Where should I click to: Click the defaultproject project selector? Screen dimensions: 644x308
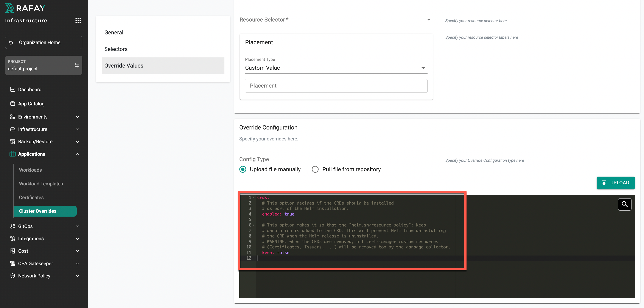coord(44,65)
